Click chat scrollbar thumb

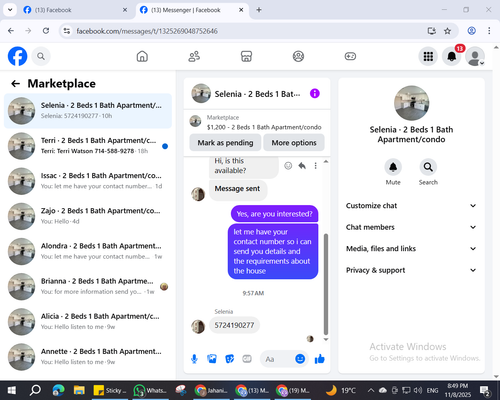[x=326, y=284]
